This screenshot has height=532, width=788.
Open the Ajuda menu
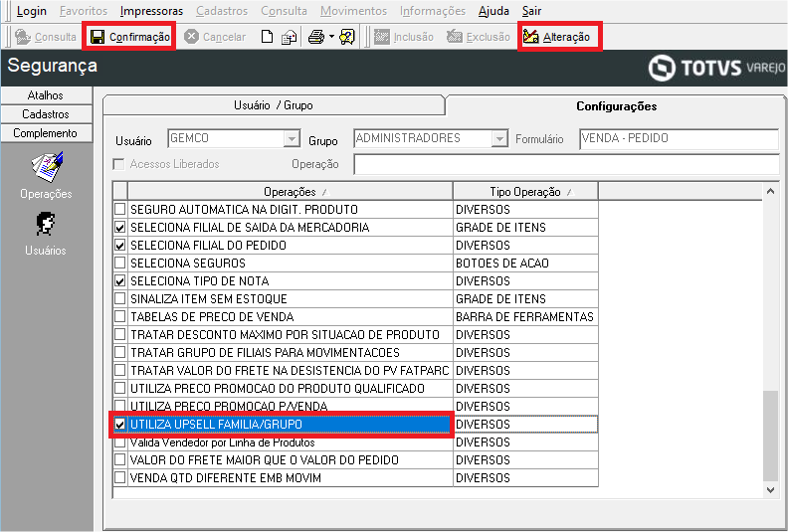493,11
